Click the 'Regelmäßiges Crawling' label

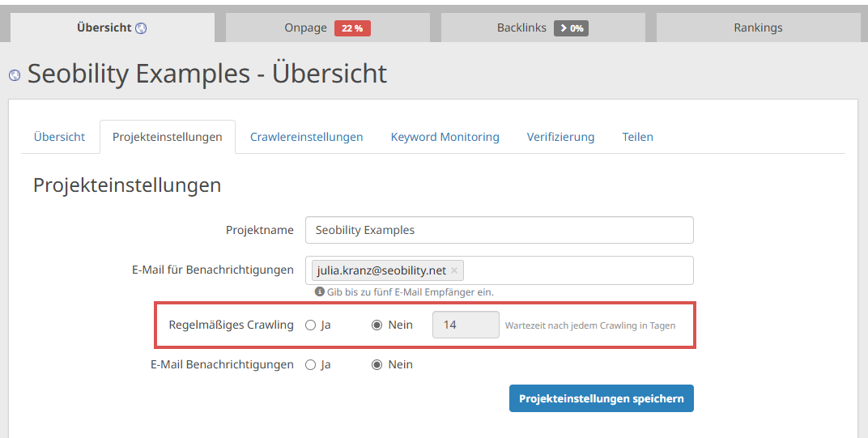pos(232,325)
